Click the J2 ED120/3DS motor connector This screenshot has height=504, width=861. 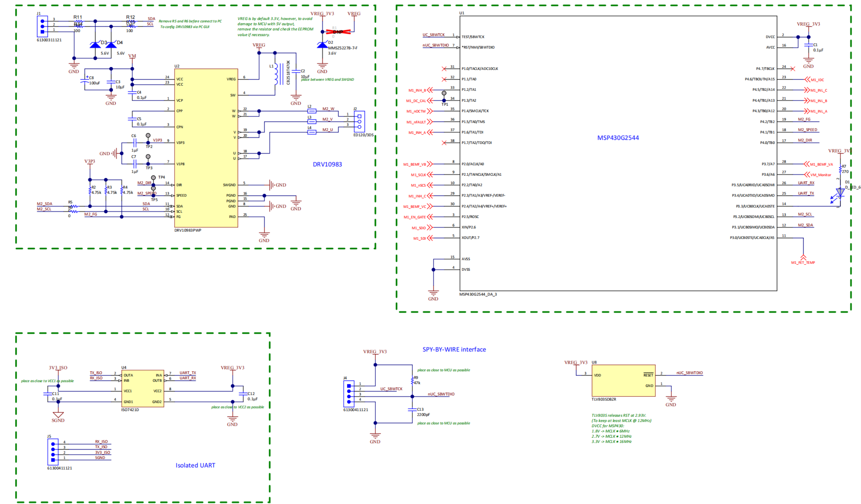click(x=359, y=121)
